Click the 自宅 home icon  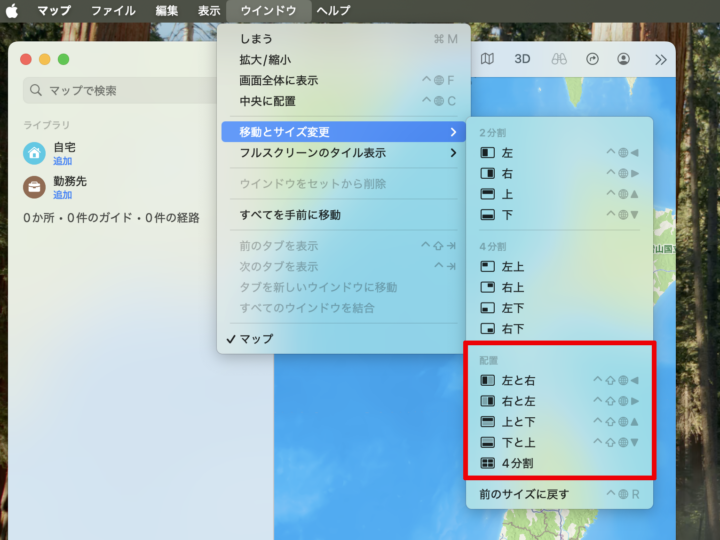point(34,153)
